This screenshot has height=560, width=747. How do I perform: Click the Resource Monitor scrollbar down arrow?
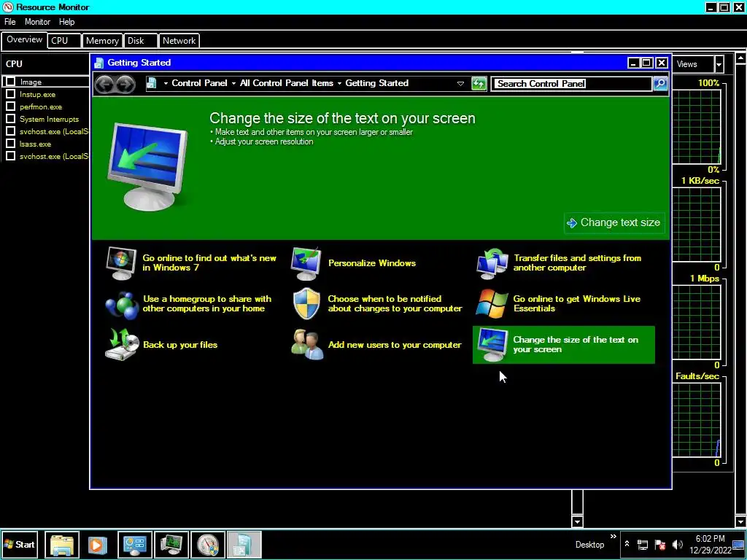[741, 521]
